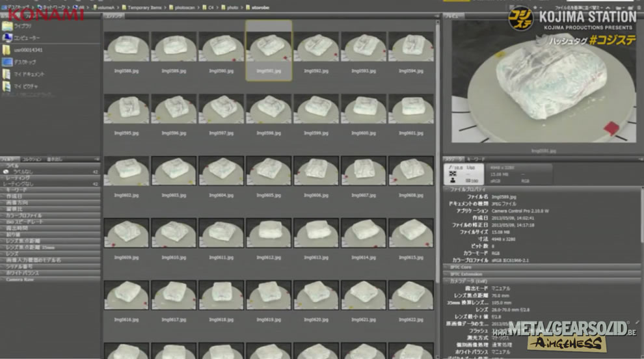The height and width of the screenshot is (359, 644).
Task: Click the metering mode icon in metadata placard
Action: tap(453, 174)
